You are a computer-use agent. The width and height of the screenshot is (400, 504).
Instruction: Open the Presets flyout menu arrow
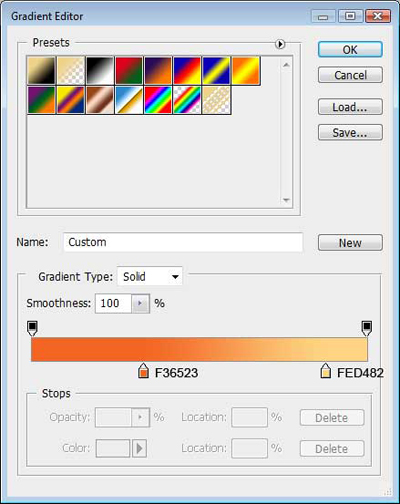(x=280, y=44)
